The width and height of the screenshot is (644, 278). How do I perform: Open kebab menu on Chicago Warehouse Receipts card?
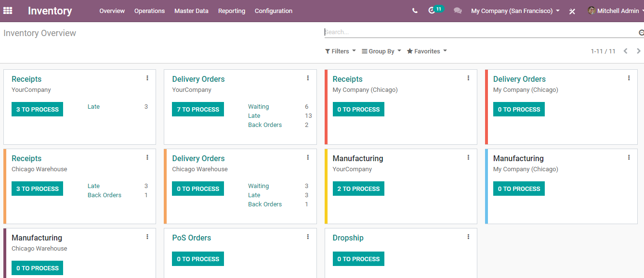point(147,157)
